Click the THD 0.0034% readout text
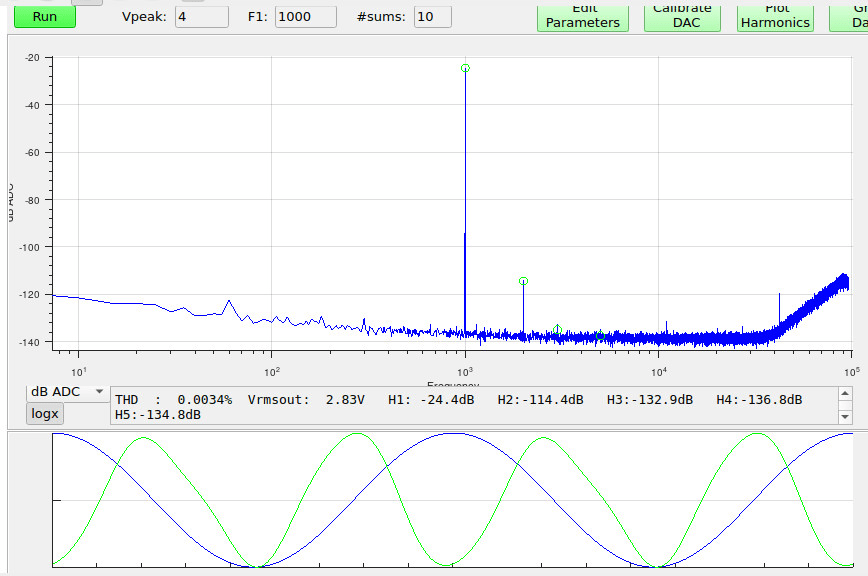The height and width of the screenshot is (576, 868). 173,399
